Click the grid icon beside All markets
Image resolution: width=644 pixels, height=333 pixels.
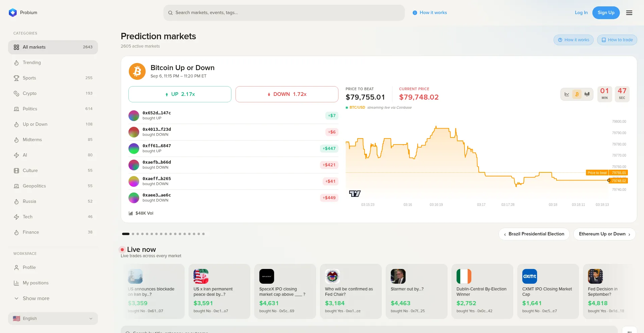point(16,47)
